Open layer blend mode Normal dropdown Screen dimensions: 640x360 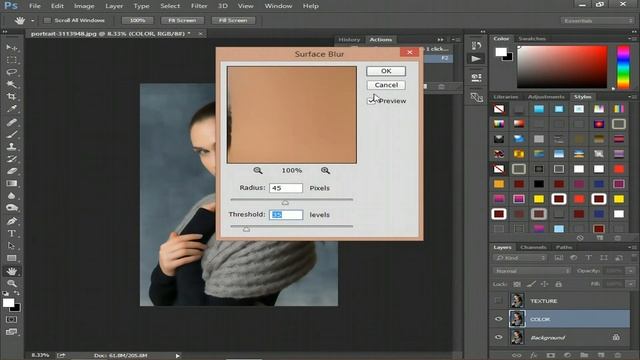532,271
